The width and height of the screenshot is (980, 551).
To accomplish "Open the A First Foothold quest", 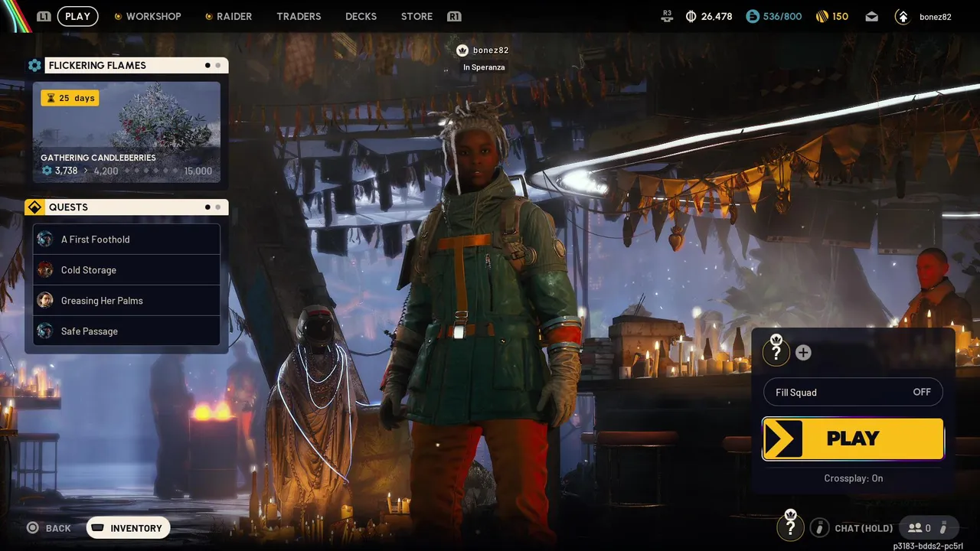I will tap(126, 239).
